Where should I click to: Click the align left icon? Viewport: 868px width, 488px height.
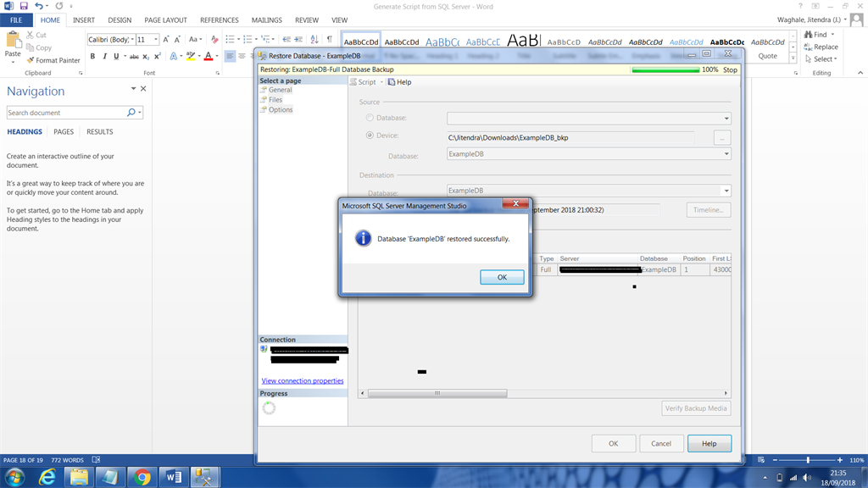[230, 57]
